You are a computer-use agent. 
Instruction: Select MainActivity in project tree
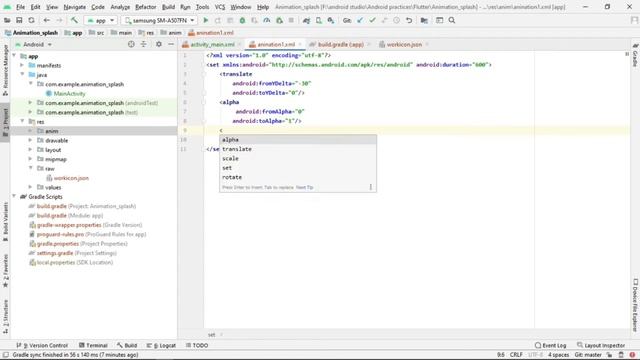click(69, 93)
